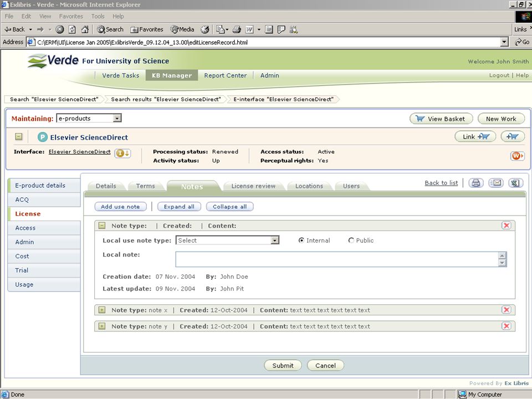Click the browser Forward arrow
532x399 pixels.
40,29
